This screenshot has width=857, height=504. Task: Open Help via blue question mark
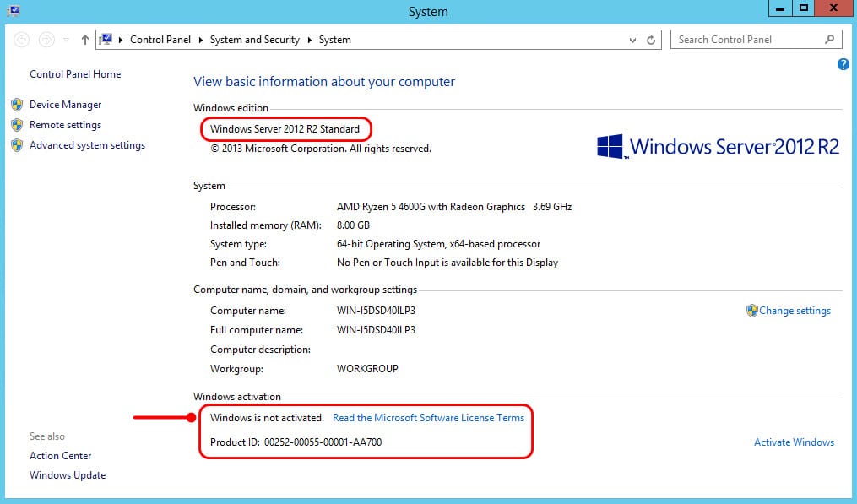[843, 64]
